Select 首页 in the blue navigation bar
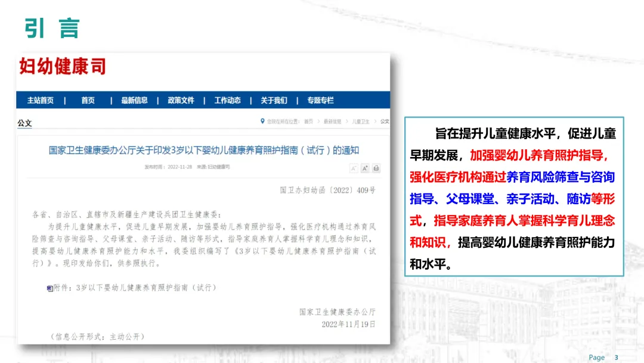 [x=88, y=100]
